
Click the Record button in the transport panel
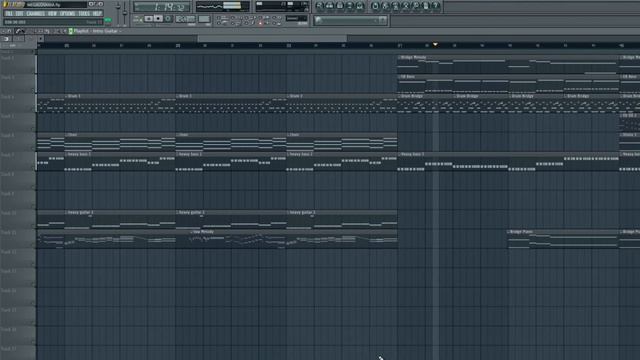tap(167, 19)
